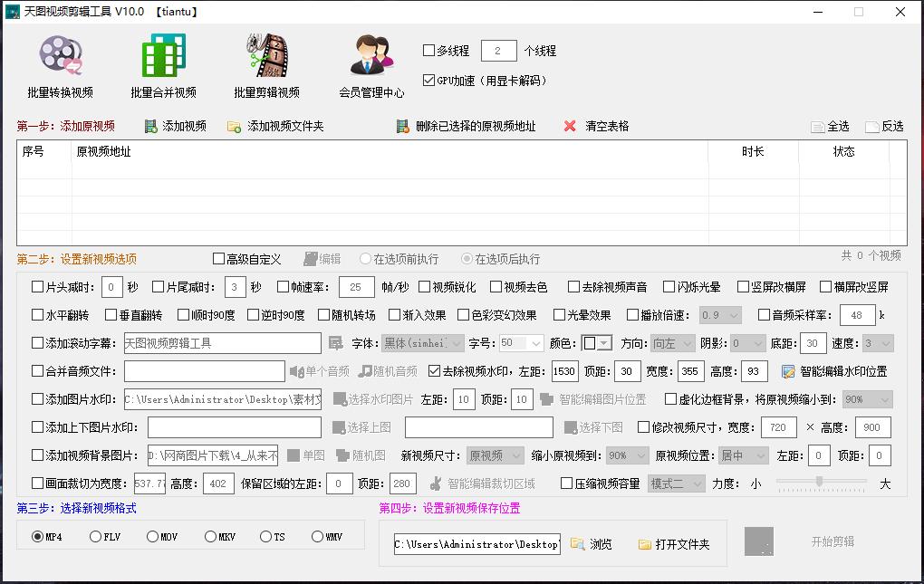Open the 压缩 模式二 dropdown
The height and width of the screenshot is (584, 924).
coord(676,483)
